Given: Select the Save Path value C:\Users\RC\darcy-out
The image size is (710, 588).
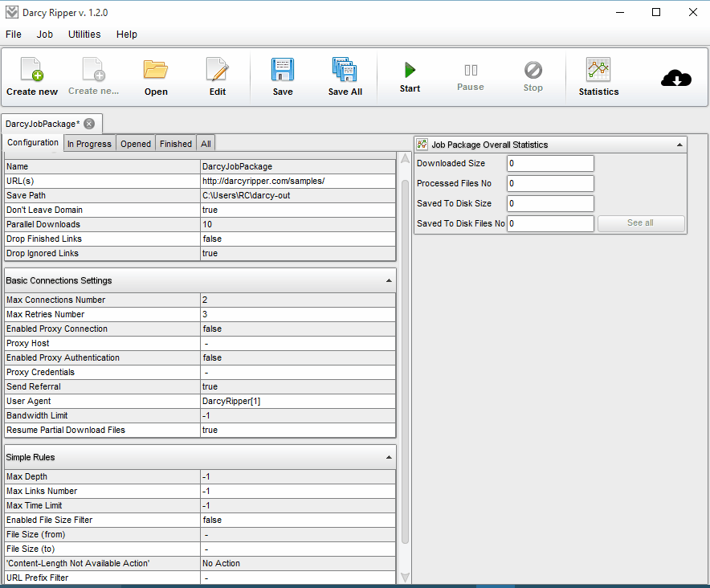Looking at the screenshot, I should pos(247,196).
